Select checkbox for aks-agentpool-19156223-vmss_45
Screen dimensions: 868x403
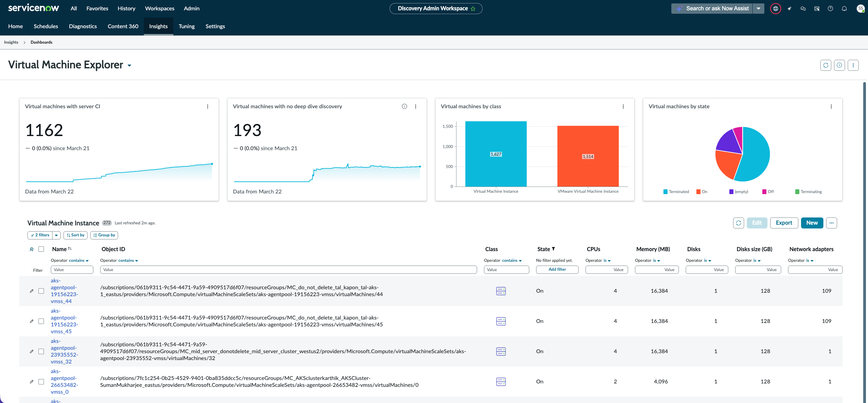click(x=41, y=321)
